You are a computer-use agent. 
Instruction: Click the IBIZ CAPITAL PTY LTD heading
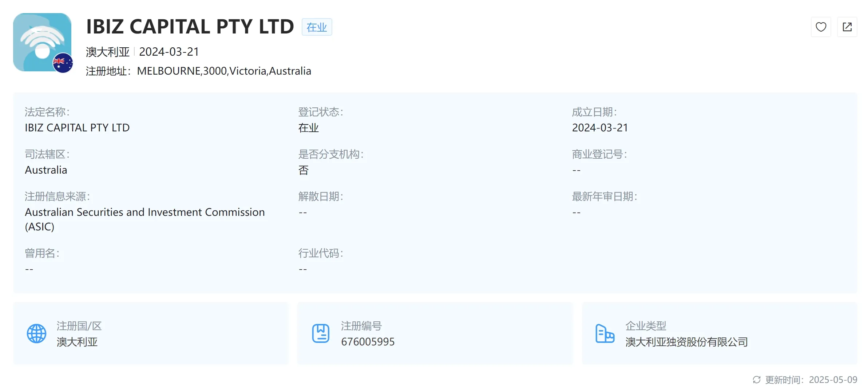click(x=190, y=27)
